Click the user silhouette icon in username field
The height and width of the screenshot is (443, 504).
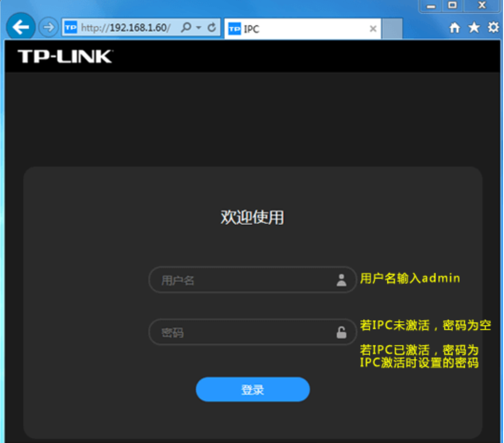pos(342,280)
